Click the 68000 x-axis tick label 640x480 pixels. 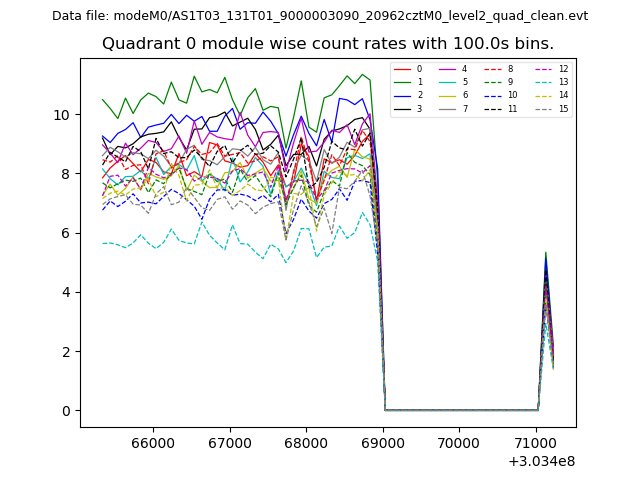click(306, 442)
